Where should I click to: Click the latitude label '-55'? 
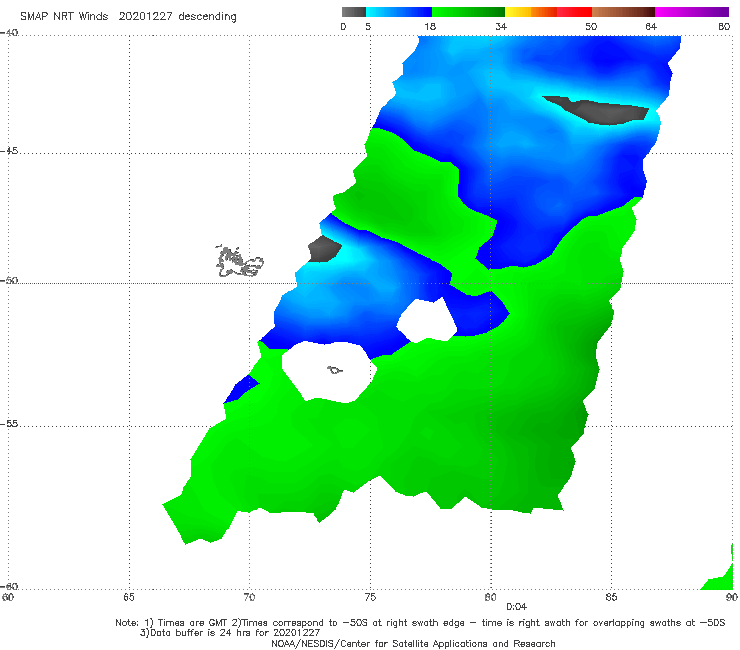pos(9,424)
